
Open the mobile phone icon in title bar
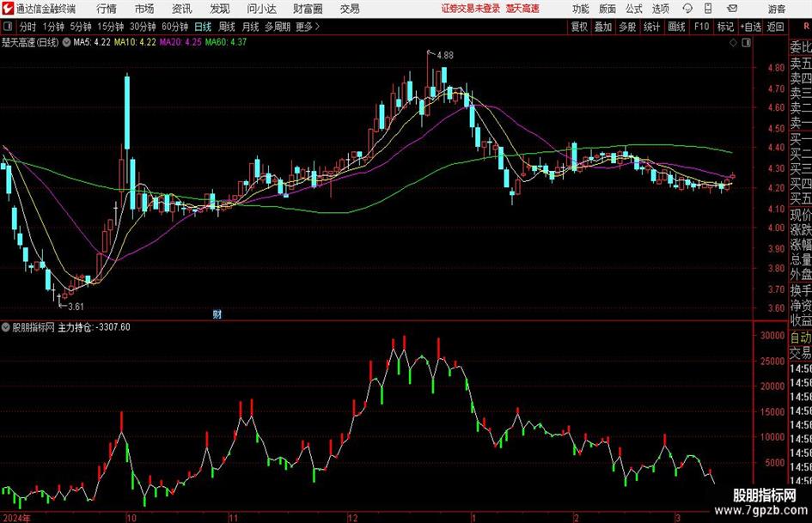pos(708,9)
